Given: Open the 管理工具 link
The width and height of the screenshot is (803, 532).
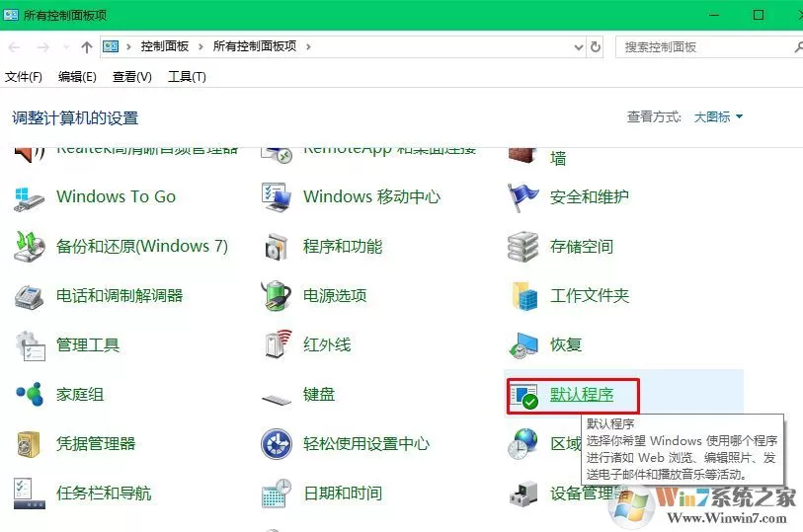Looking at the screenshot, I should 88,344.
